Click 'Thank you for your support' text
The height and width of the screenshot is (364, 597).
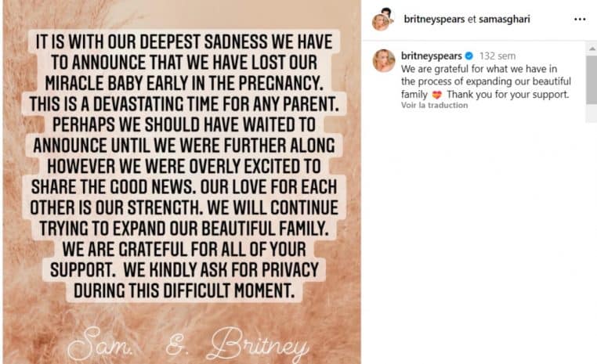coord(508,96)
